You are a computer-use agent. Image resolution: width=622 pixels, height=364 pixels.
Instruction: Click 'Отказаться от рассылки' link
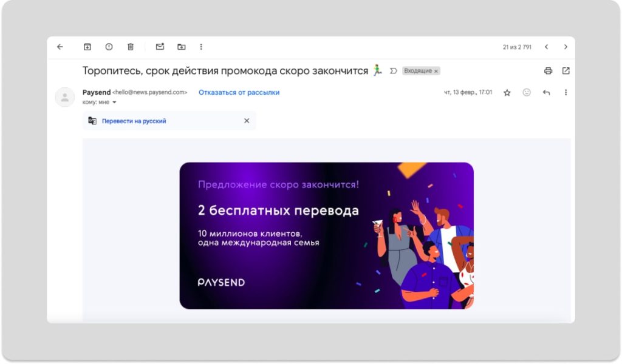click(239, 92)
